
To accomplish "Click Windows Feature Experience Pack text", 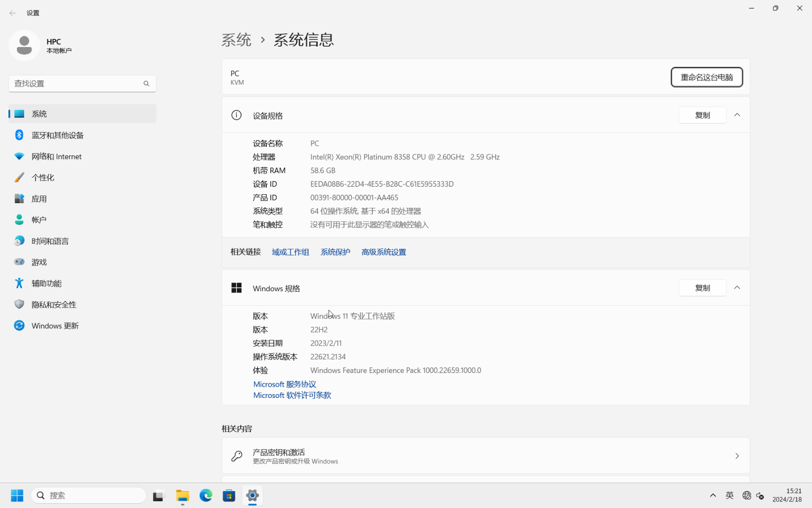I will click(x=396, y=370).
